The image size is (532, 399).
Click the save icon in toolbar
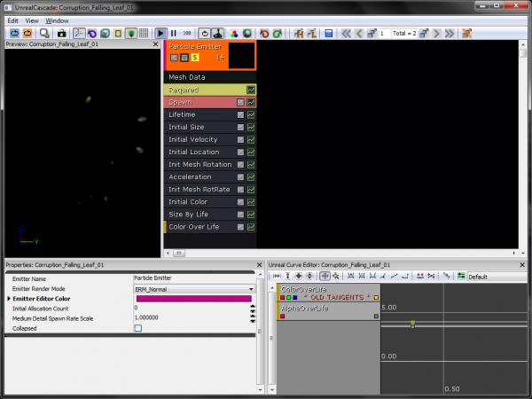tap(328, 33)
